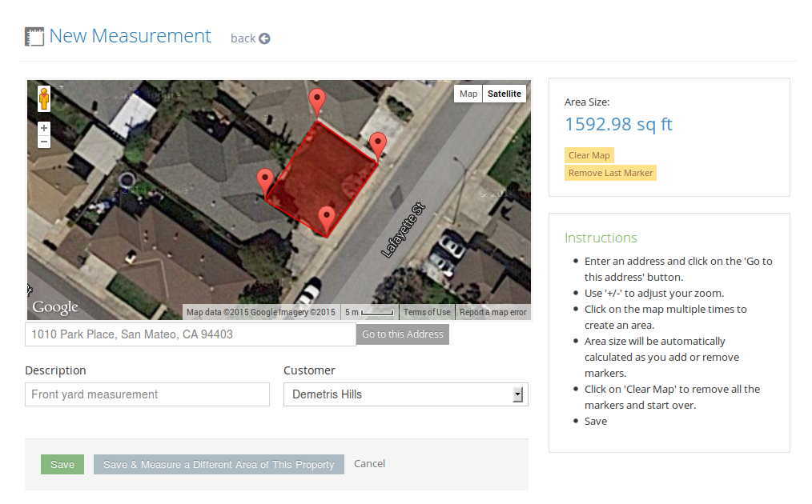
Task: Click the Google logo on map
Action: tap(55, 307)
